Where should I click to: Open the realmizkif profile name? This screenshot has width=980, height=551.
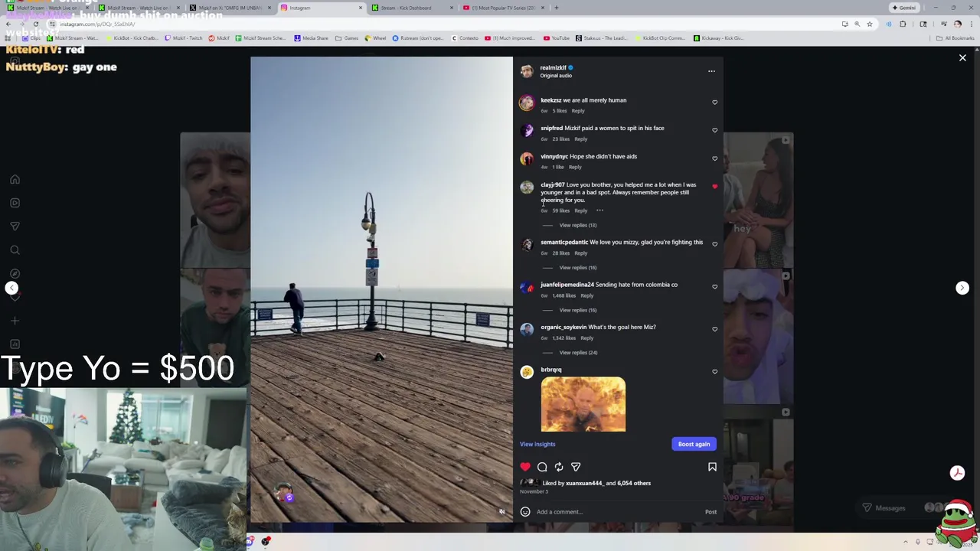click(x=553, y=68)
